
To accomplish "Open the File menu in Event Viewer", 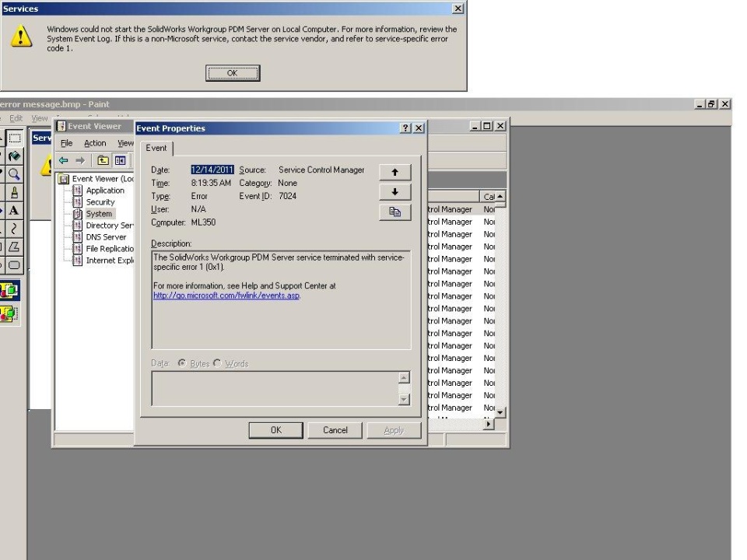I will coord(67,143).
